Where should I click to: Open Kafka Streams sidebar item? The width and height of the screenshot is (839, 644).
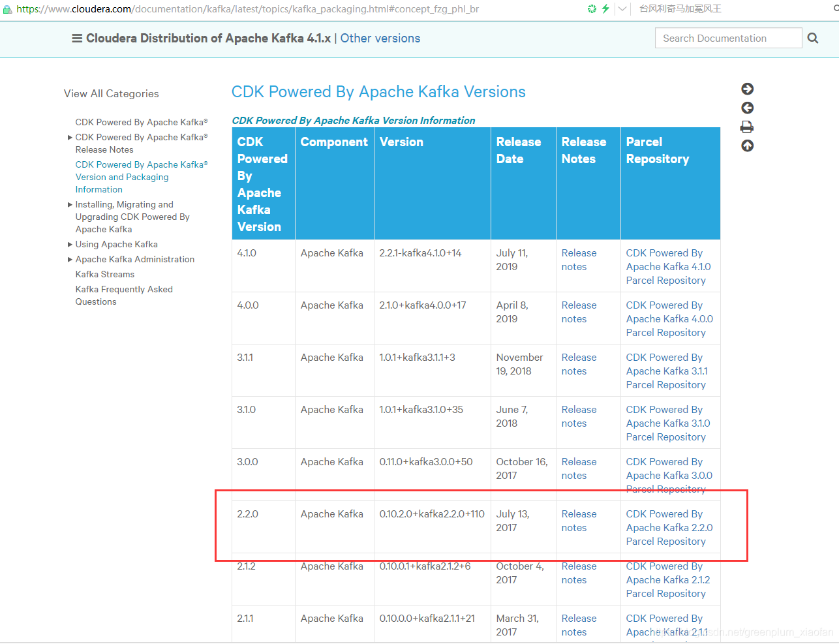pos(105,274)
